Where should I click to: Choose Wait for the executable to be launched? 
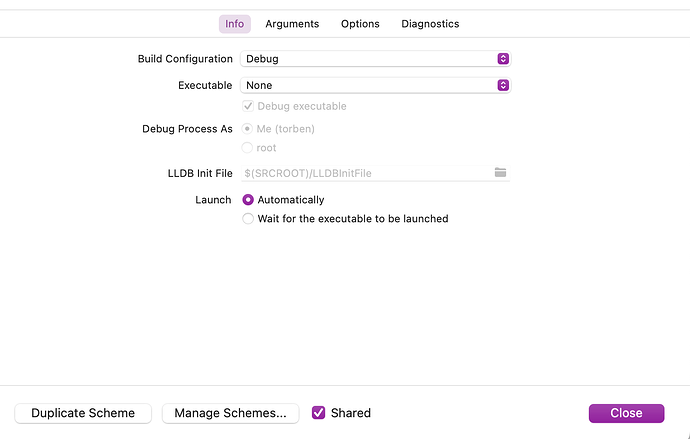pyautogui.click(x=248, y=219)
